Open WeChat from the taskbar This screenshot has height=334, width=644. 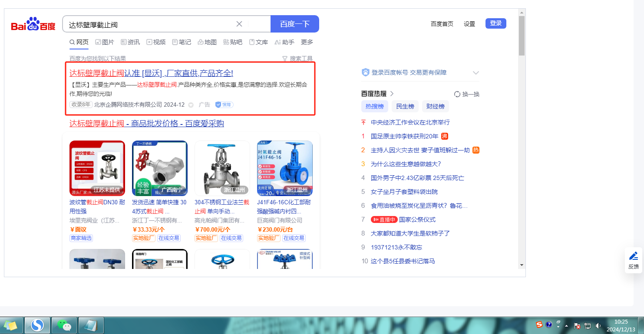pos(64,325)
